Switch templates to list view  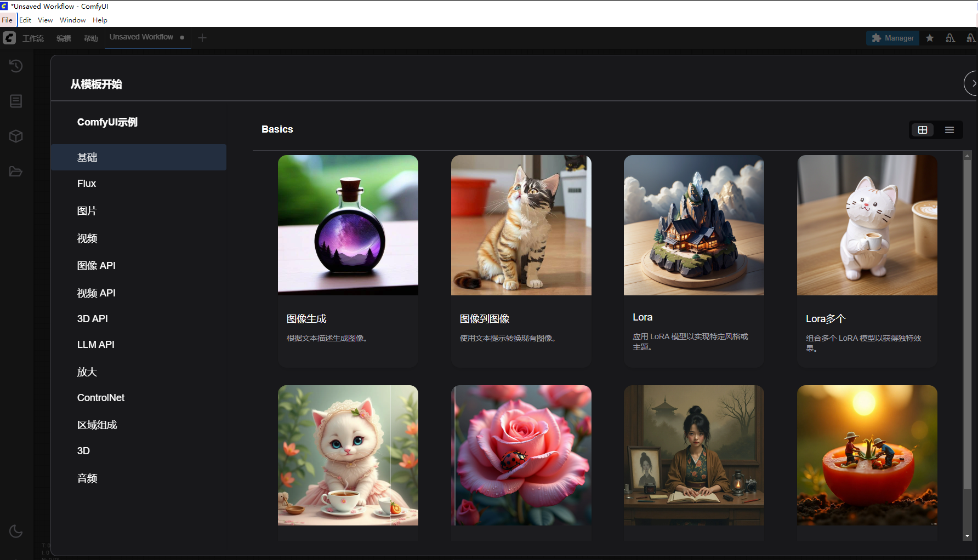coord(949,130)
